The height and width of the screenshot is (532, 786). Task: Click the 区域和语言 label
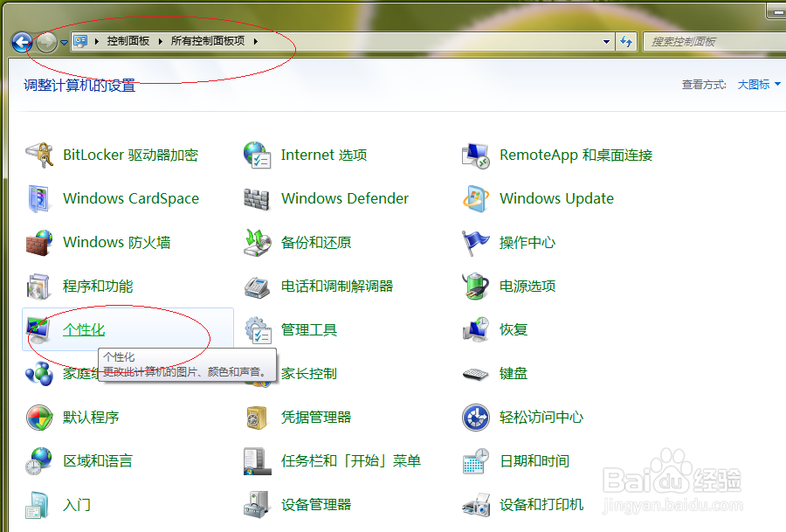98,460
